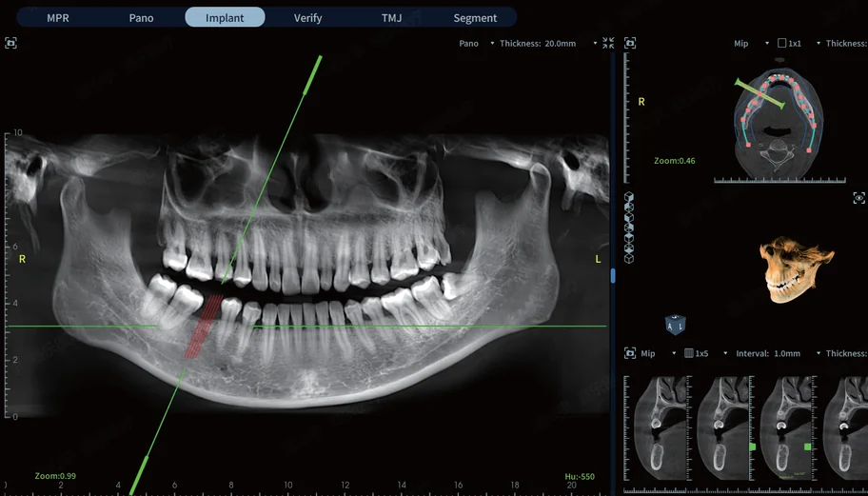Select the red implant on the panoramic image
Screen dimensions: 868x496
pos(203,326)
